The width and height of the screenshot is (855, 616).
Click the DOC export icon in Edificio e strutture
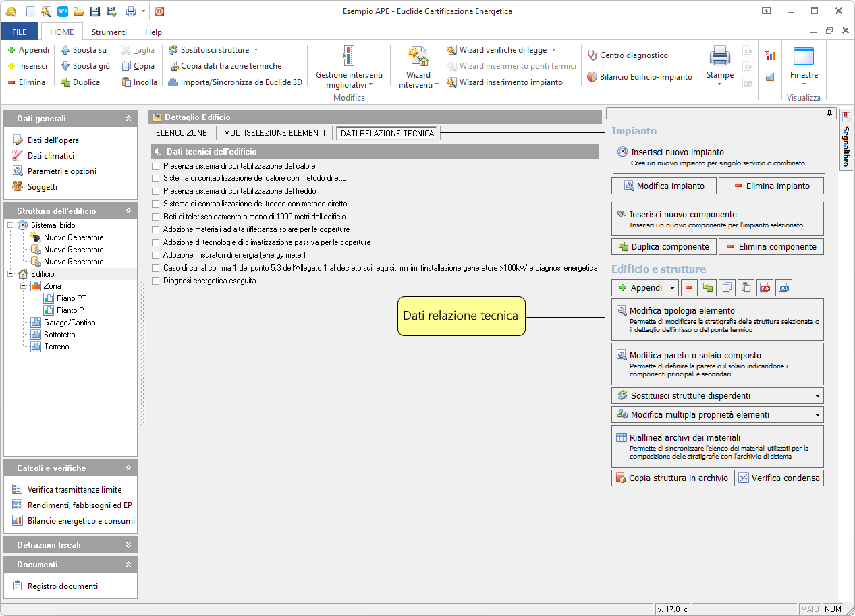tap(783, 288)
